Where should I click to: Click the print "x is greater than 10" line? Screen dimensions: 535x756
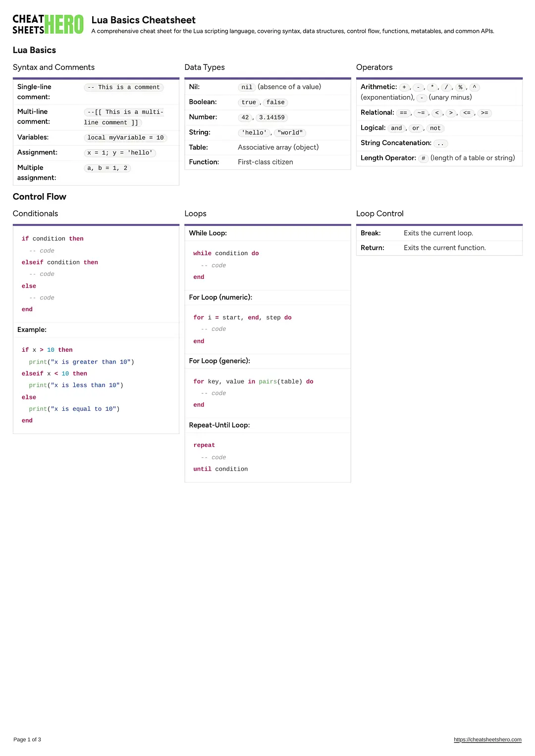(x=82, y=362)
